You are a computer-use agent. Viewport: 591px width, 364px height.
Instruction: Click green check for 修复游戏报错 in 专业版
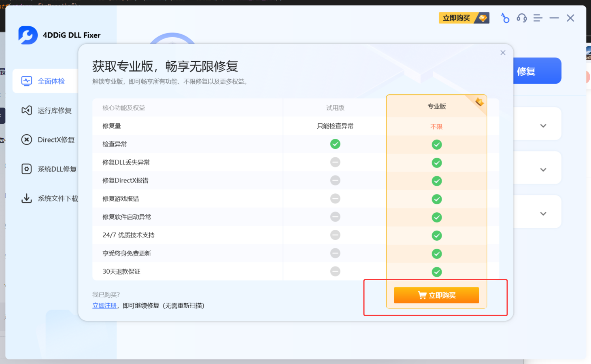click(x=437, y=199)
